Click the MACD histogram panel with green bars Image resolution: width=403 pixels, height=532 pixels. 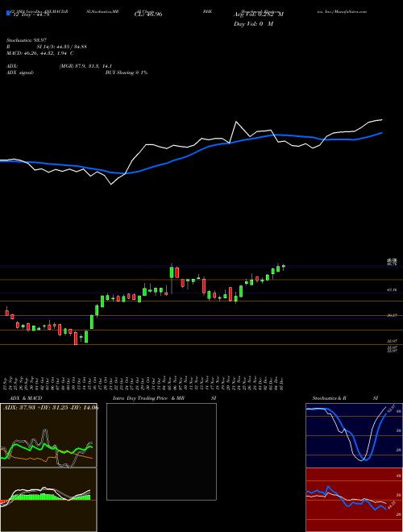(x=48, y=500)
